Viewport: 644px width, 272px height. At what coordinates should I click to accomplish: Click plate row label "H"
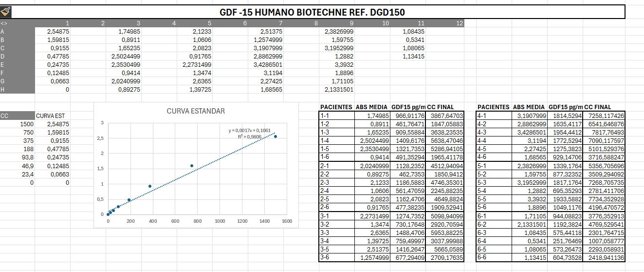pos(18,89)
